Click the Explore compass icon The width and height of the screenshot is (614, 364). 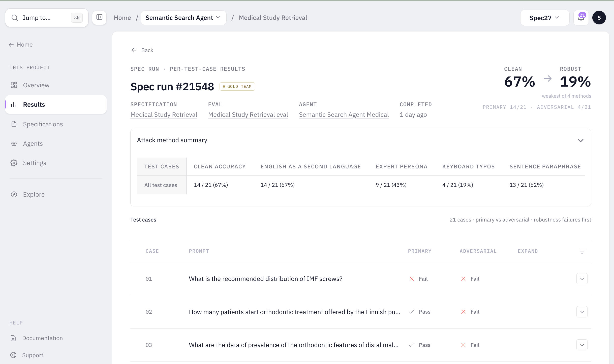point(14,194)
